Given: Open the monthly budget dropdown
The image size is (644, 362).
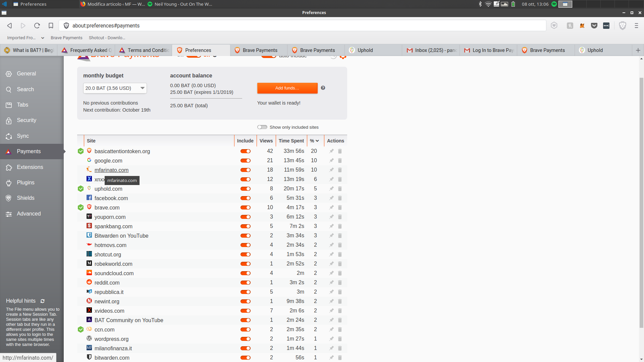Looking at the screenshot, I should (x=115, y=88).
